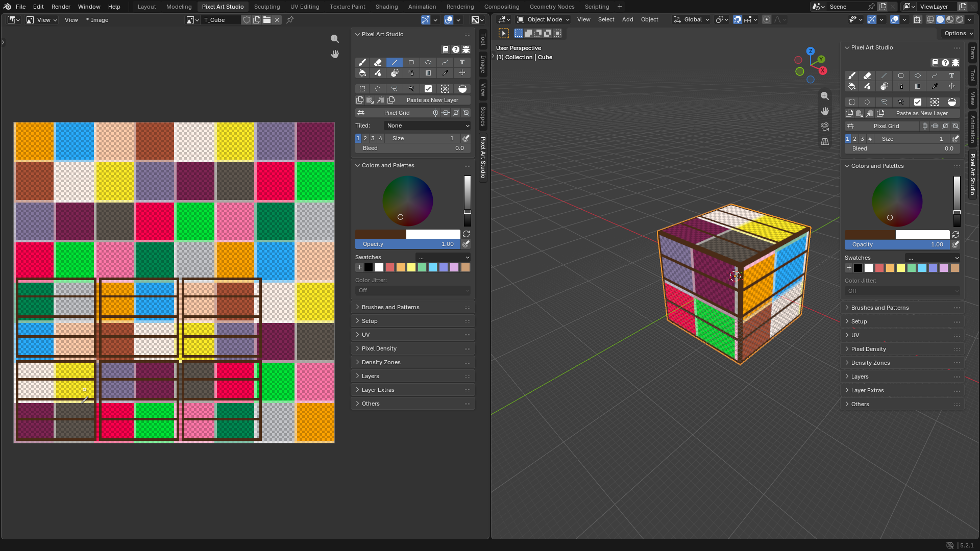Click the deselect icon in the image editor panel
The image size is (980, 551).
point(445,89)
